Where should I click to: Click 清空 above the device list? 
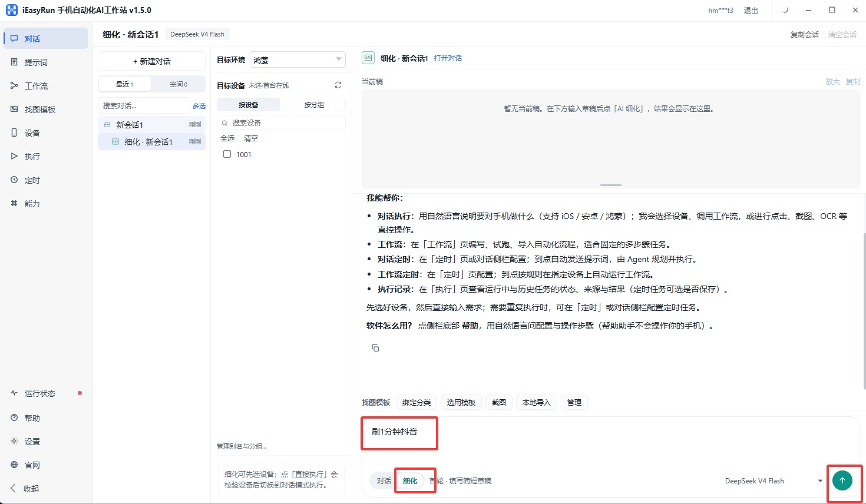click(251, 138)
